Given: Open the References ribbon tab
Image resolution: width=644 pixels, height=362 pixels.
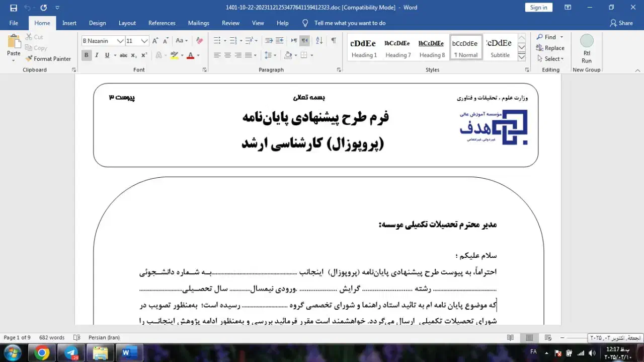Looking at the screenshot, I should pyautogui.click(x=162, y=23).
